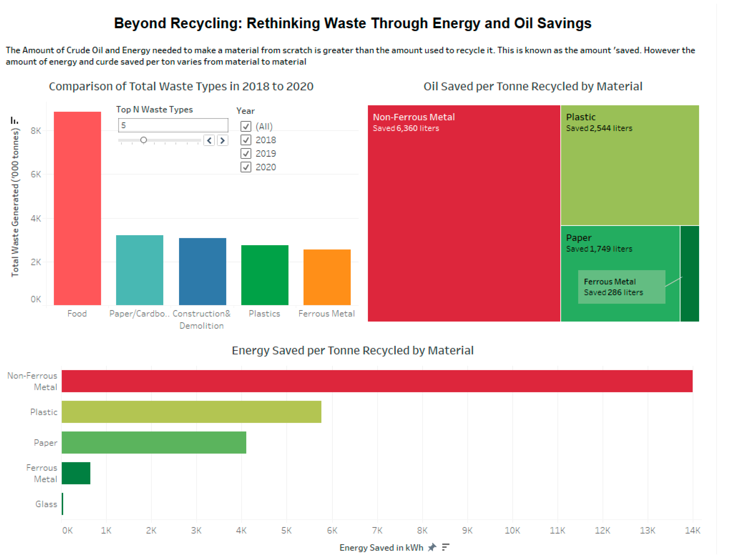The width and height of the screenshot is (731, 560).
Task: Decrease Top N with left arrow
Action: point(209,140)
